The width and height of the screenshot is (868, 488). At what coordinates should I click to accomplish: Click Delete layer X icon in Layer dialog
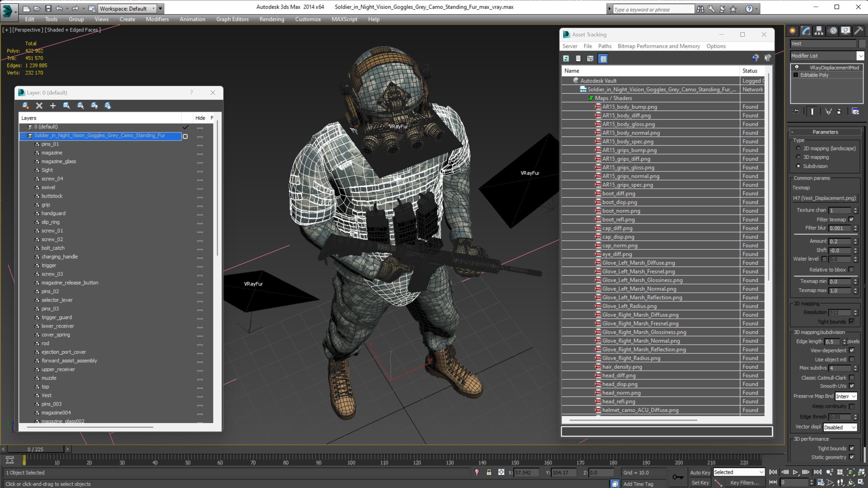click(39, 106)
